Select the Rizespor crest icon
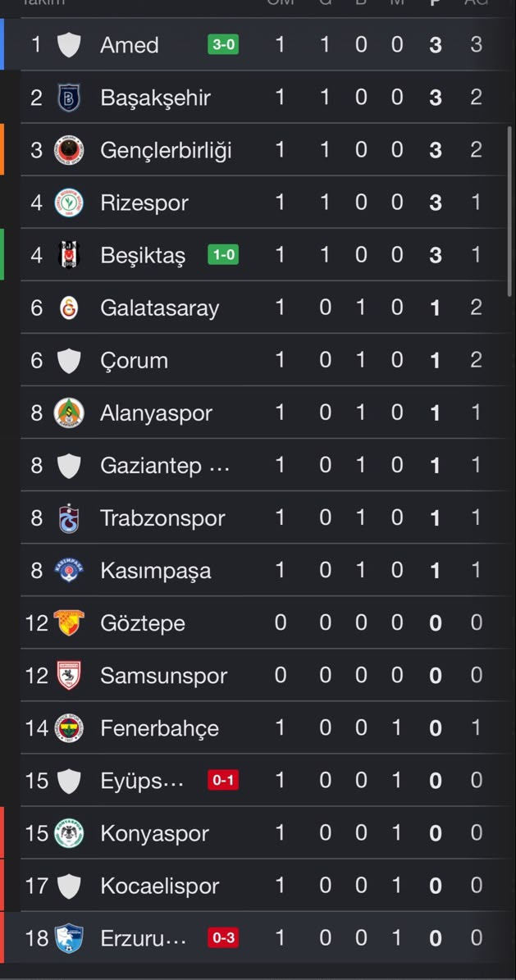The width and height of the screenshot is (516, 980). [x=69, y=203]
